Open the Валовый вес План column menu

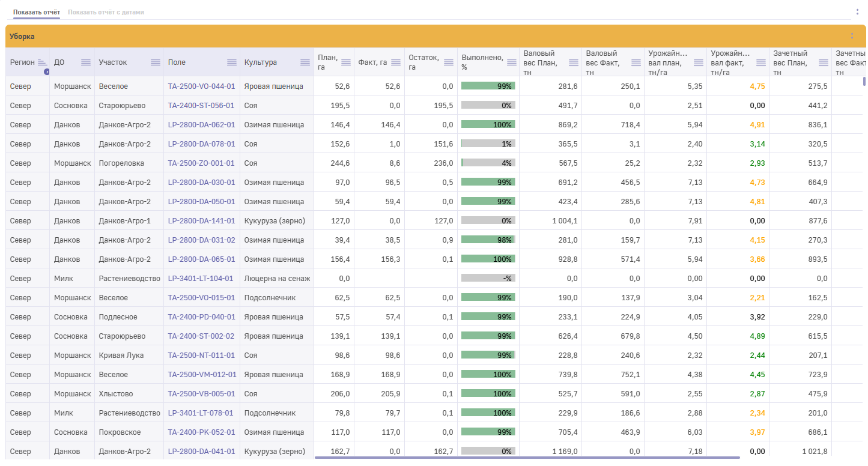point(574,62)
